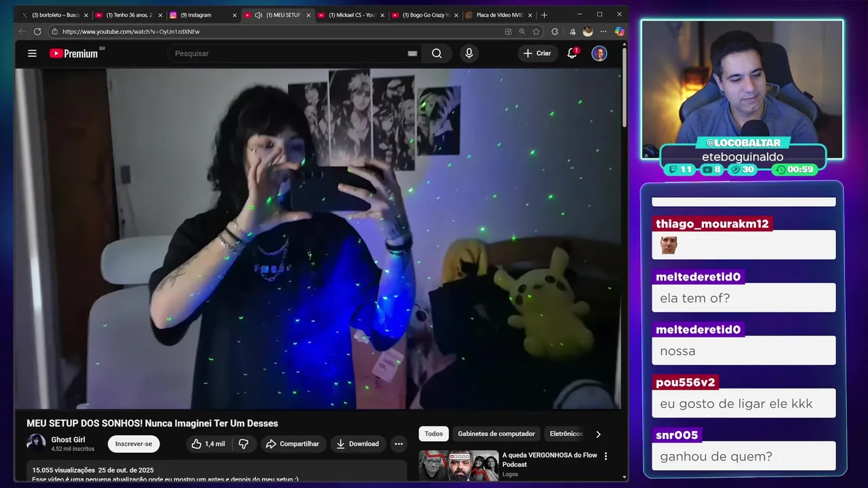Expand the video description box
The height and width of the screenshot is (488, 868).
(x=216, y=472)
